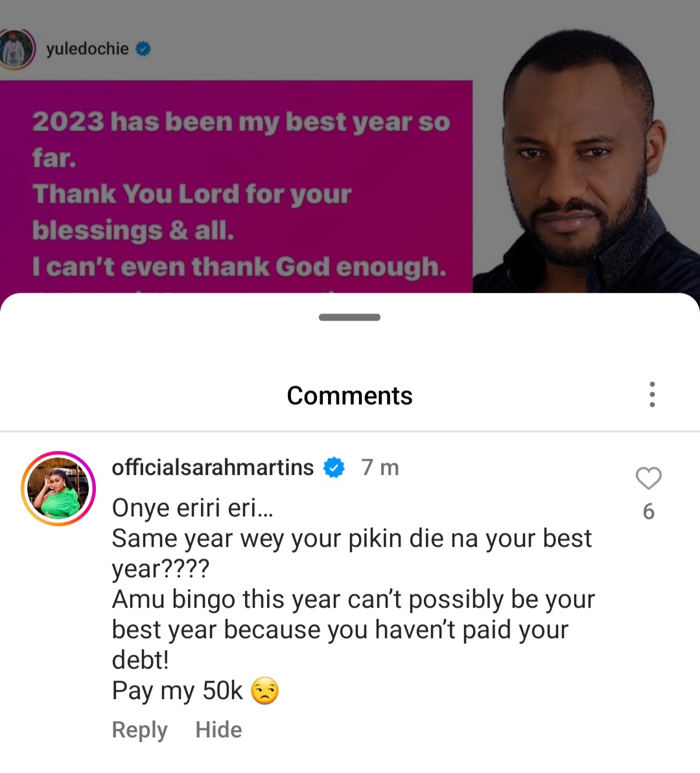
Task: Tap the pink '2023 has been my best year' image
Action: (x=237, y=187)
